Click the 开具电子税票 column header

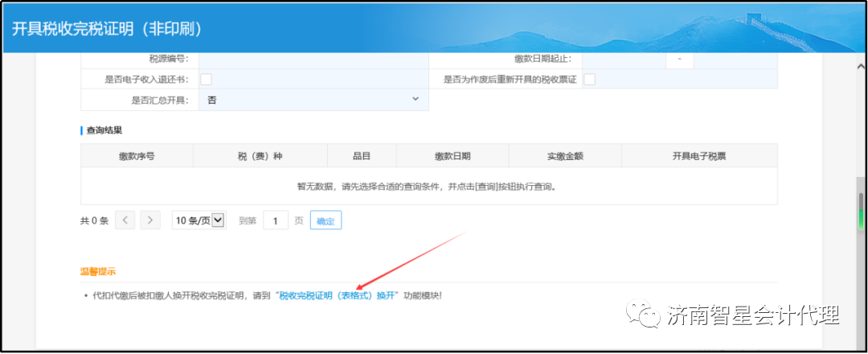pos(699,155)
